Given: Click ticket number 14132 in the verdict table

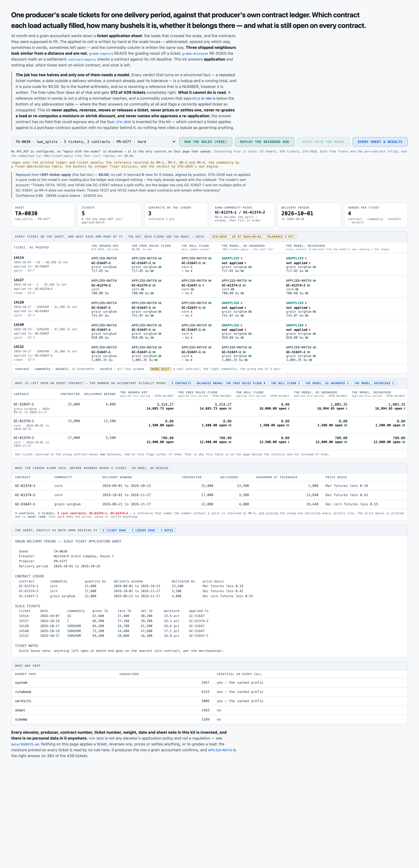Looking at the screenshot, I should click(19, 347).
